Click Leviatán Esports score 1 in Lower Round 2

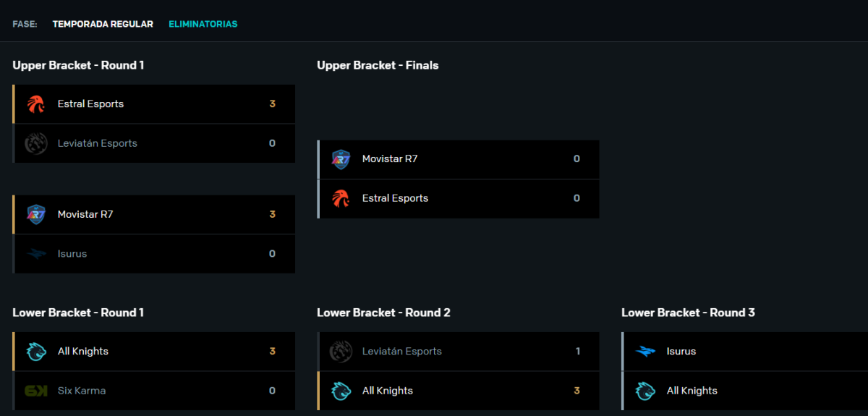coord(578,352)
